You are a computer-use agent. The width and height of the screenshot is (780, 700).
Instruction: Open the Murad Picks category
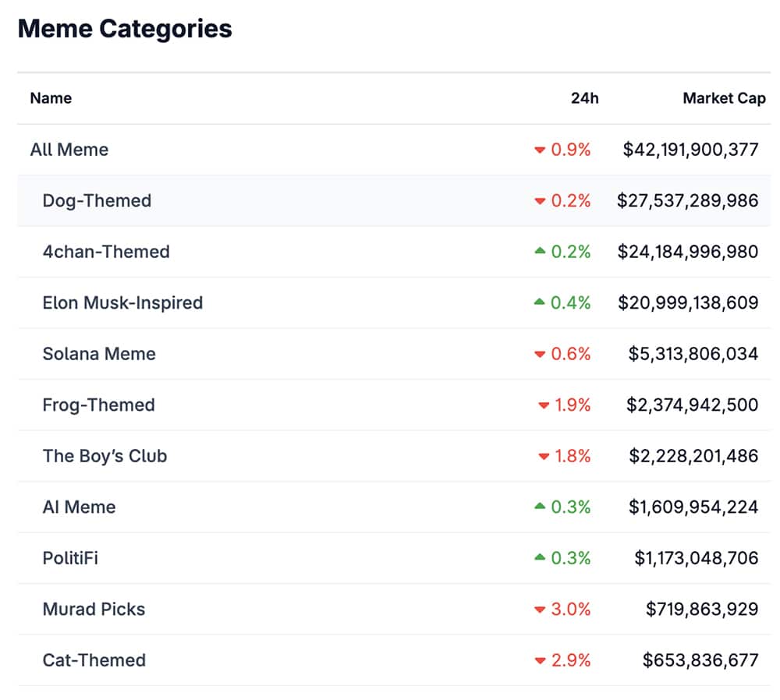click(x=94, y=609)
